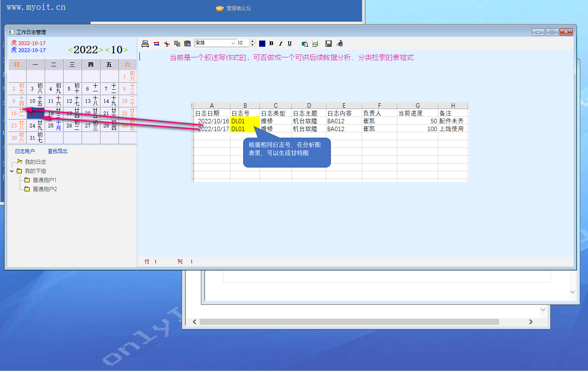Collapse the 我的下级 tree node
The image size is (588, 372).
tap(12, 171)
